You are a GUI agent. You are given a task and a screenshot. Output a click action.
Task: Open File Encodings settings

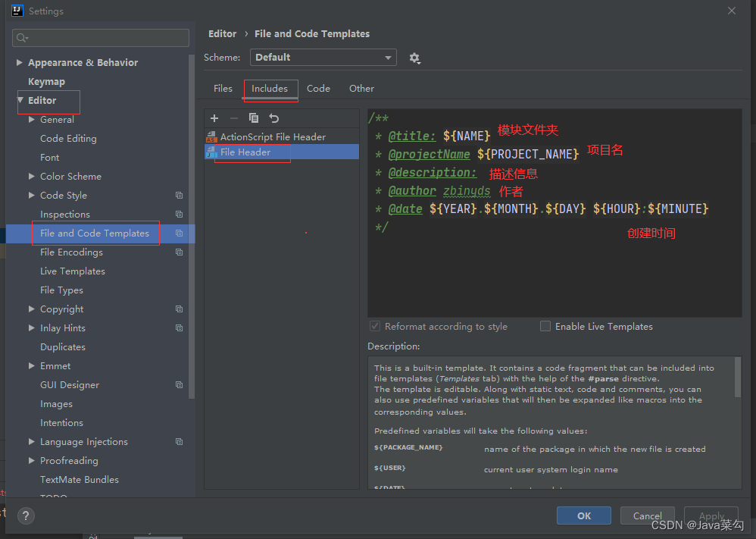(71, 252)
